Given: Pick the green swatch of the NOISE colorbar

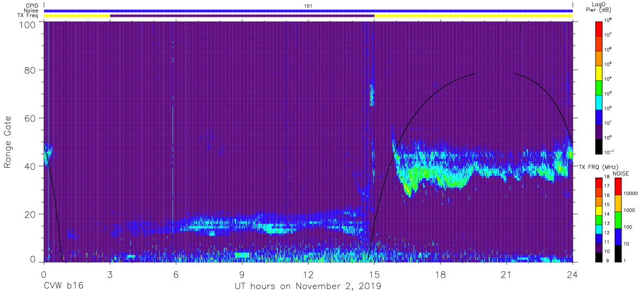Looking at the screenshot, I should (x=618, y=220).
